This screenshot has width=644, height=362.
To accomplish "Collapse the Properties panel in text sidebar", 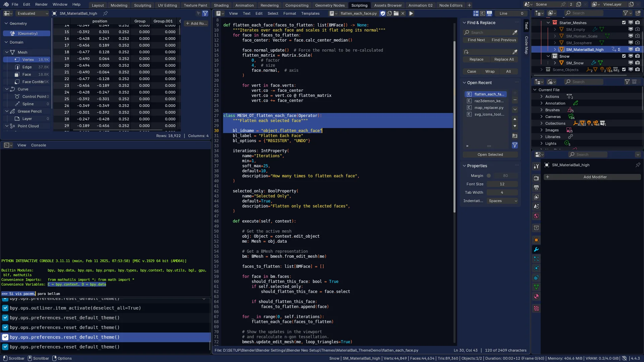I will coord(465,166).
